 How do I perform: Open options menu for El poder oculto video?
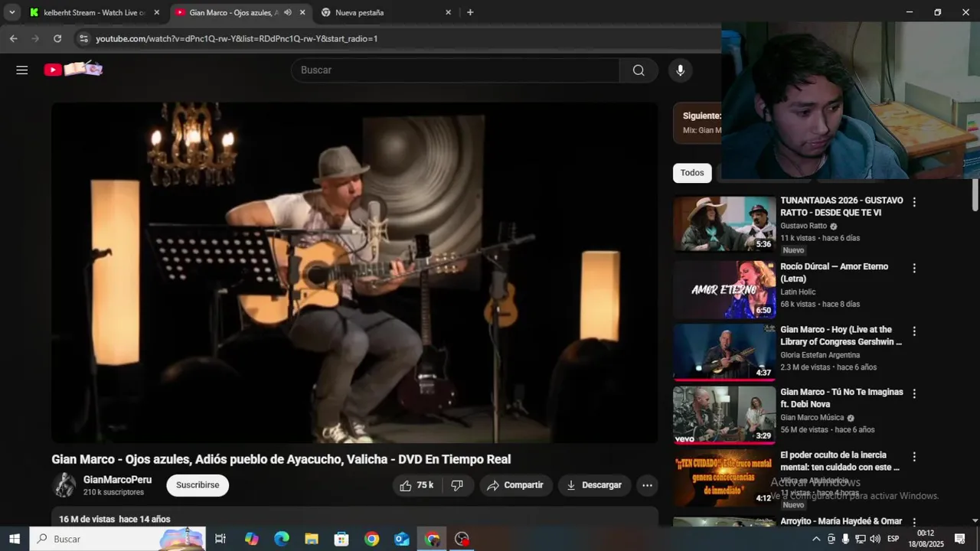[913, 457]
